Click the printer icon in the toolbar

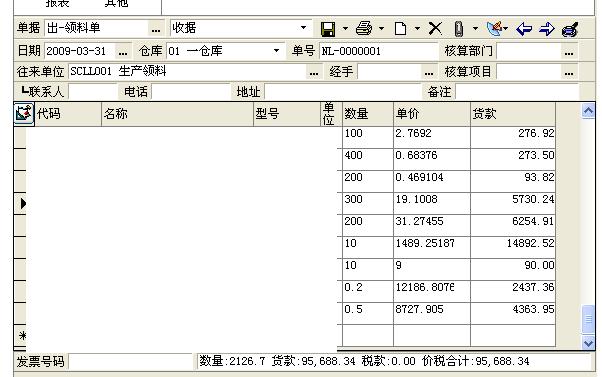coord(364,28)
